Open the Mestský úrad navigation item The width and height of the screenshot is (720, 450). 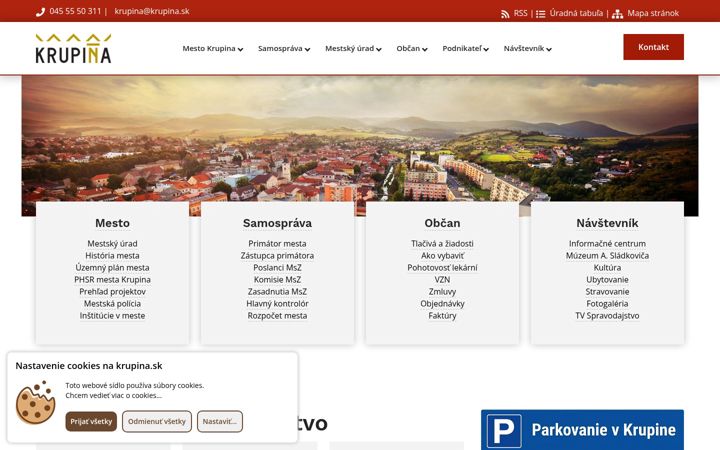349,48
